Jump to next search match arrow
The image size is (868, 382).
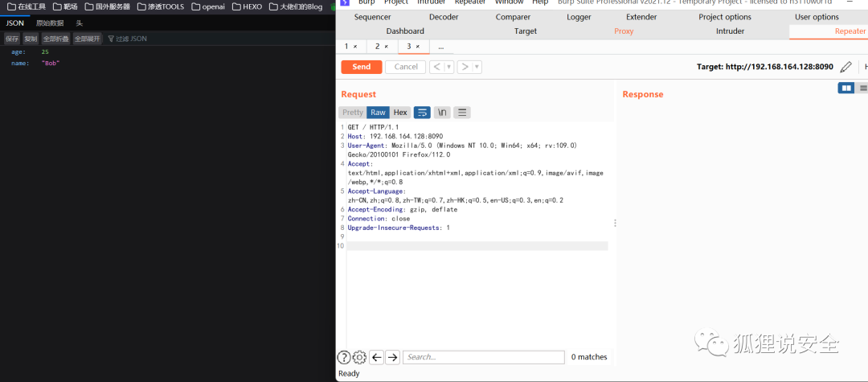pyautogui.click(x=392, y=357)
